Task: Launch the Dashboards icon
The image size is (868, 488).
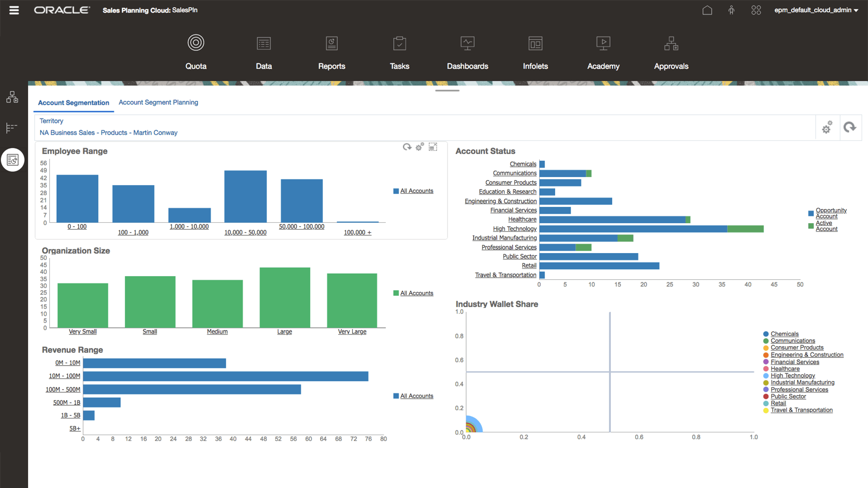Action: pyautogui.click(x=467, y=43)
